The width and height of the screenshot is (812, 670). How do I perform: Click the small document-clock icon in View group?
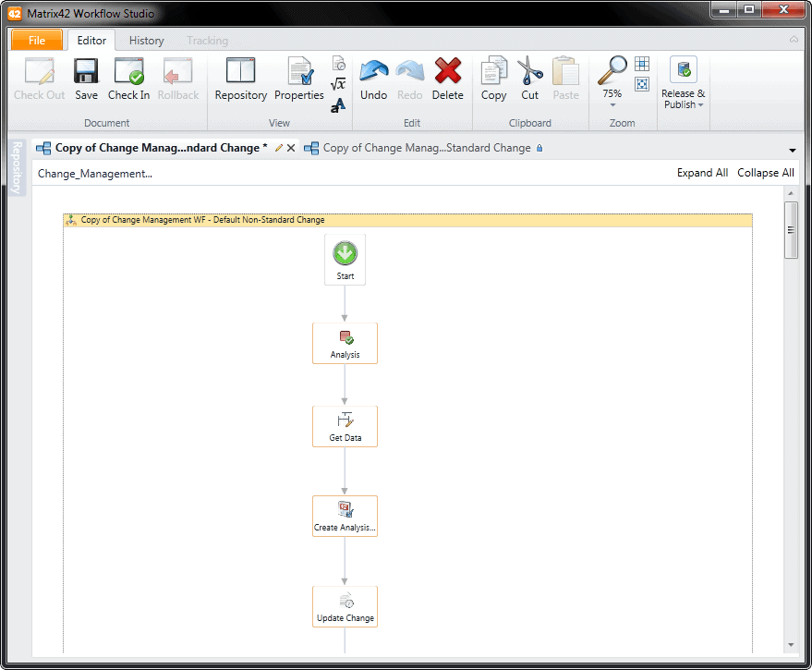click(x=338, y=63)
